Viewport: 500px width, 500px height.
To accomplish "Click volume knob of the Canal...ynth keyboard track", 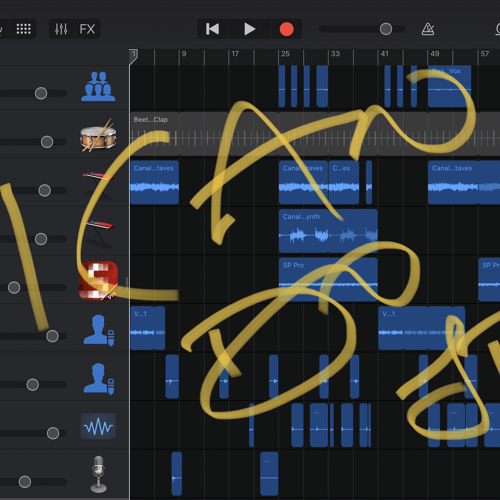I will pyautogui.click(x=41, y=239).
